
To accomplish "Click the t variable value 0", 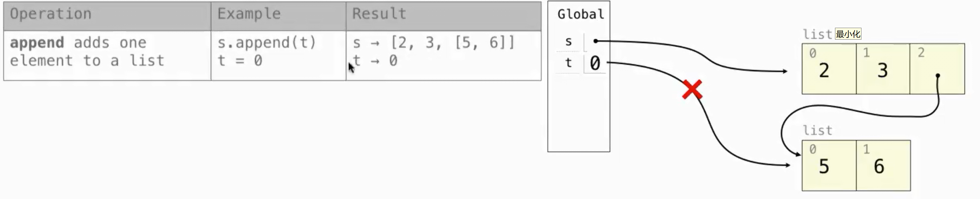I will pos(595,63).
